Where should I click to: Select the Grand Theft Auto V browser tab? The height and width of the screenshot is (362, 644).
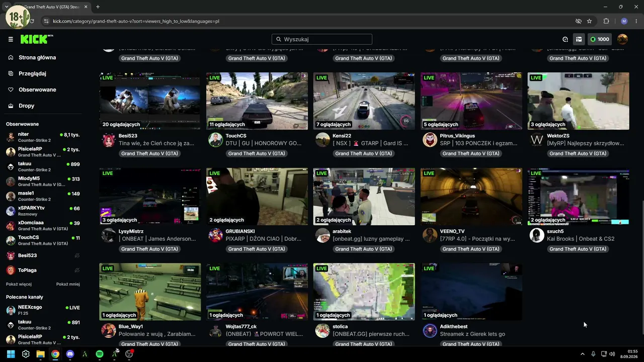(53, 7)
